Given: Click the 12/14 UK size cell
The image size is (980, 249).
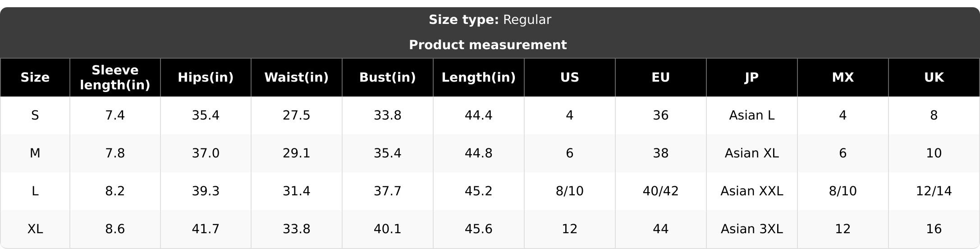Looking at the screenshot, I should 934,191.
